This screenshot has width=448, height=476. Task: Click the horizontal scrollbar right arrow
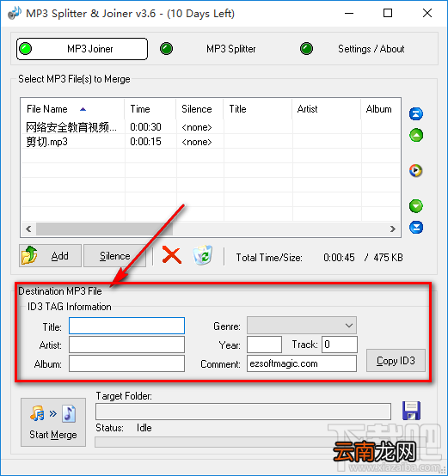393,229
